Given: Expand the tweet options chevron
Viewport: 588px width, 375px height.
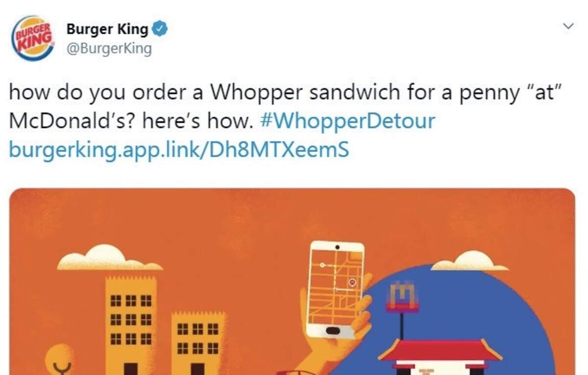Looking at the screenshot, I should click(x=568, y=25).
